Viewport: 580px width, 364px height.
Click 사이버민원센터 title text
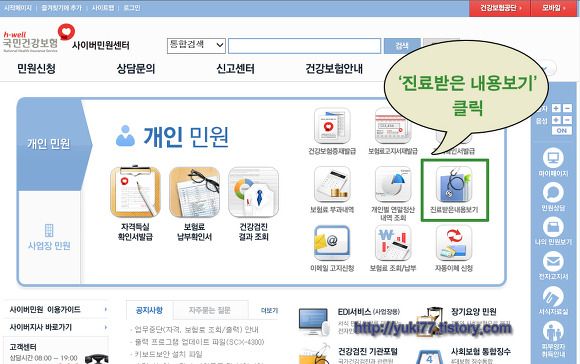coord(101,46)
